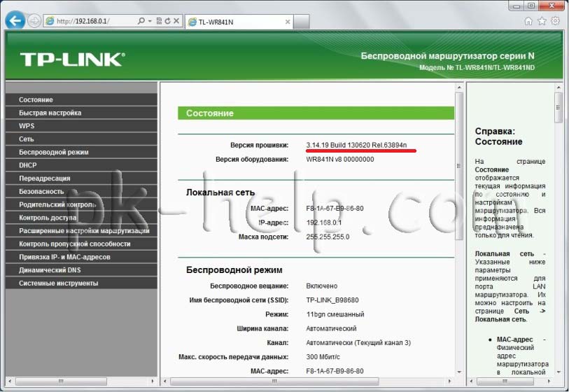
Task: Click main panel horizontal scrollbar left arrow
Action: [165, 381]
